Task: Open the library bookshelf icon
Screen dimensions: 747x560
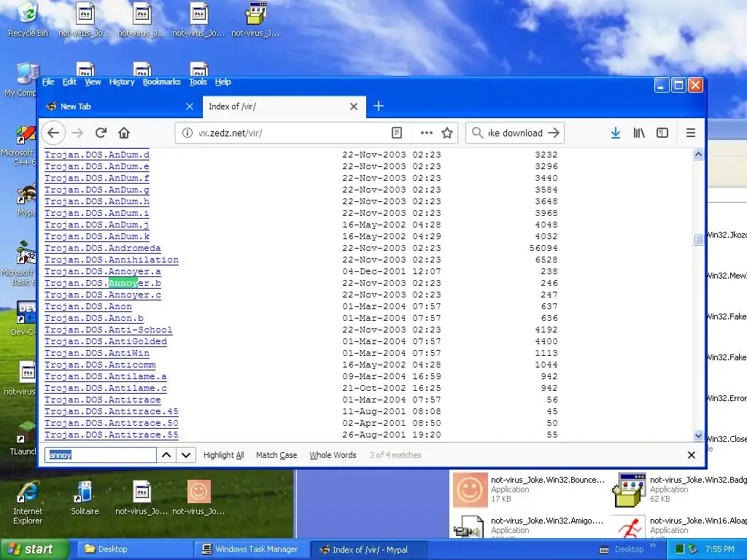Action: click(639, 133)
